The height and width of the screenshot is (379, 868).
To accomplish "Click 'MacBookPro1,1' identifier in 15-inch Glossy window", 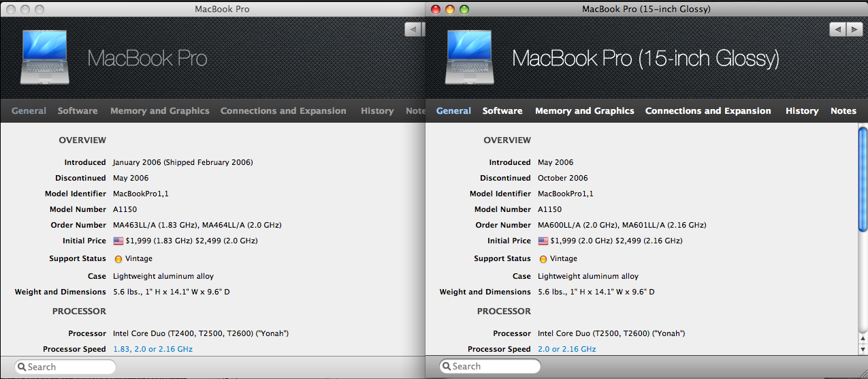I will pyautogui.click(x=565, y=194).
